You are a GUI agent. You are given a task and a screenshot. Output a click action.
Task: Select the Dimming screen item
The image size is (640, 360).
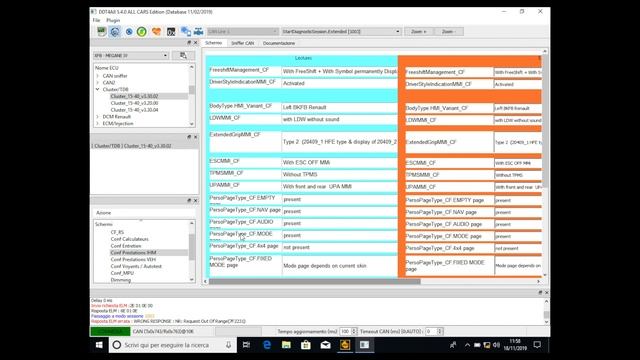coord(121,280)
